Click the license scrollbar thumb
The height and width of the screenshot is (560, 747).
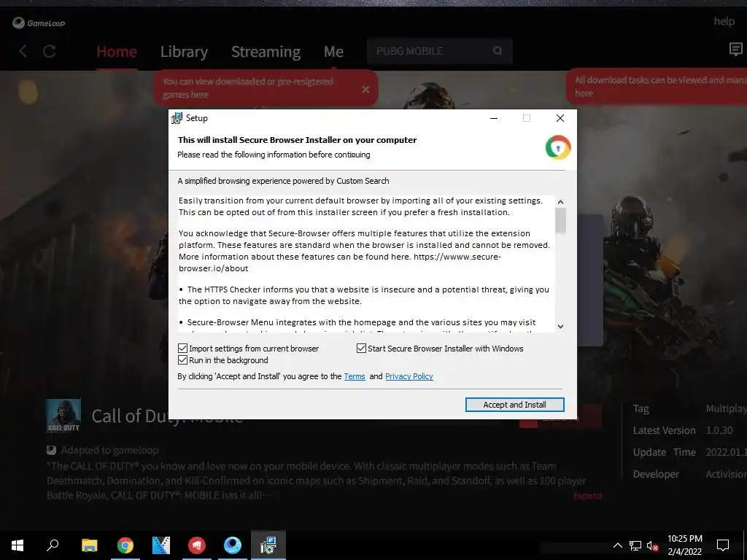coord(561,220)
